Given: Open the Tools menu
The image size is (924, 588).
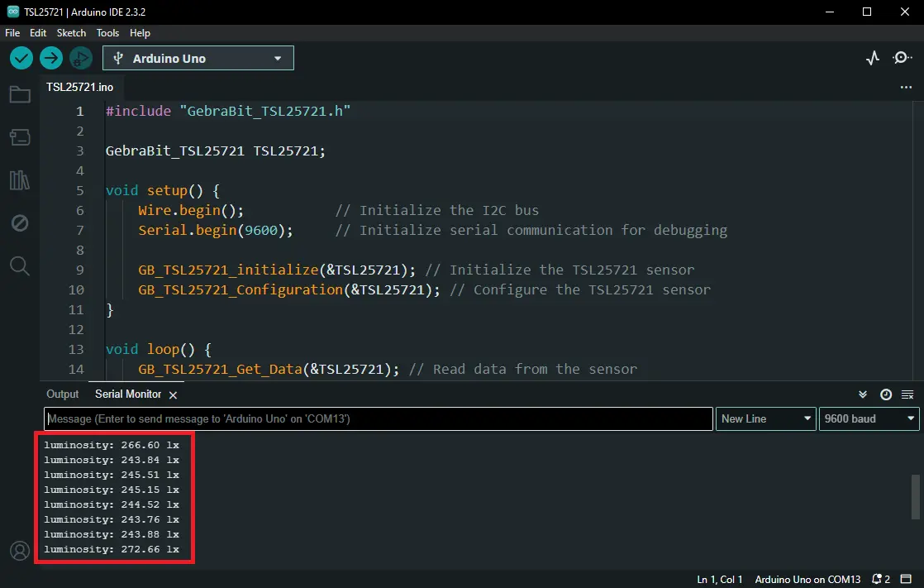Looking at the screenshot, I should [x=107, y=33].
